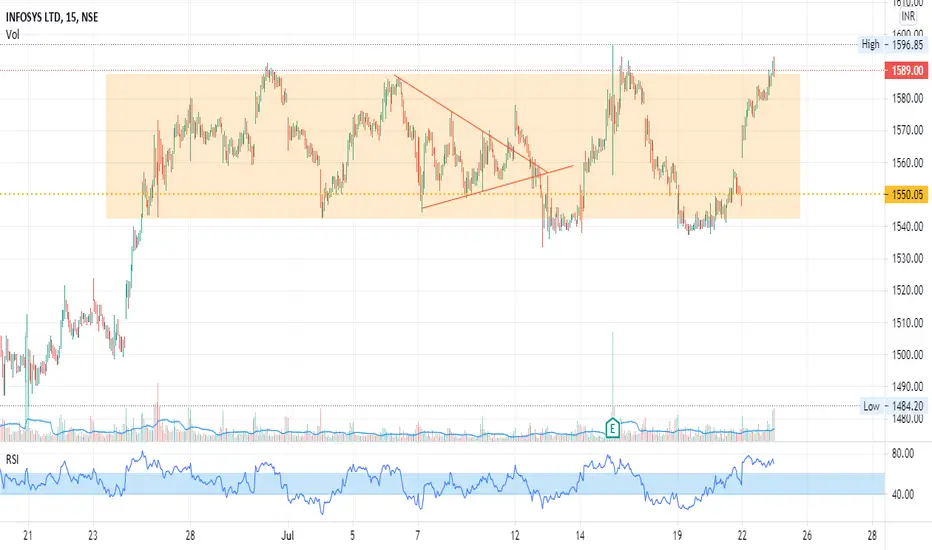Click the 40.00 RSI scale value
Screen dimensions: 932x550
pyautogui.click(x=903, y=494)
